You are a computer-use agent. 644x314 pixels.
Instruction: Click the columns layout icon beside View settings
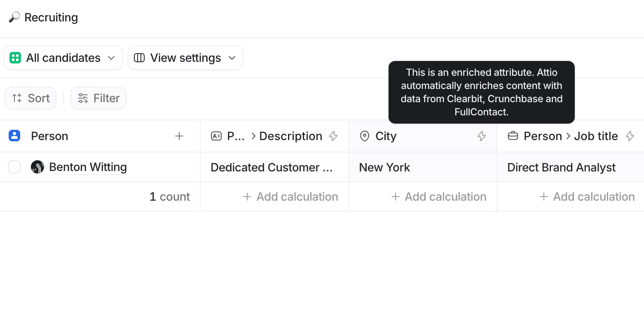coord(139,58)
